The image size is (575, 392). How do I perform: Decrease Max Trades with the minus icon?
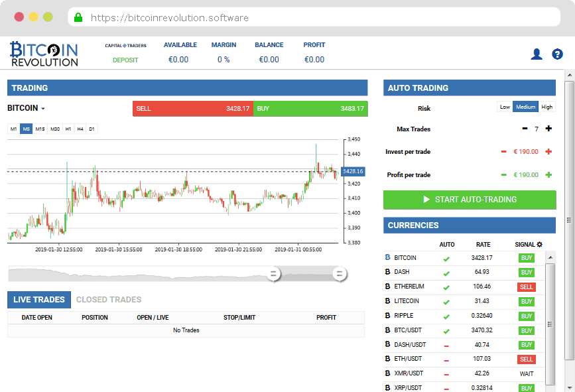click(x=525, y=128)
